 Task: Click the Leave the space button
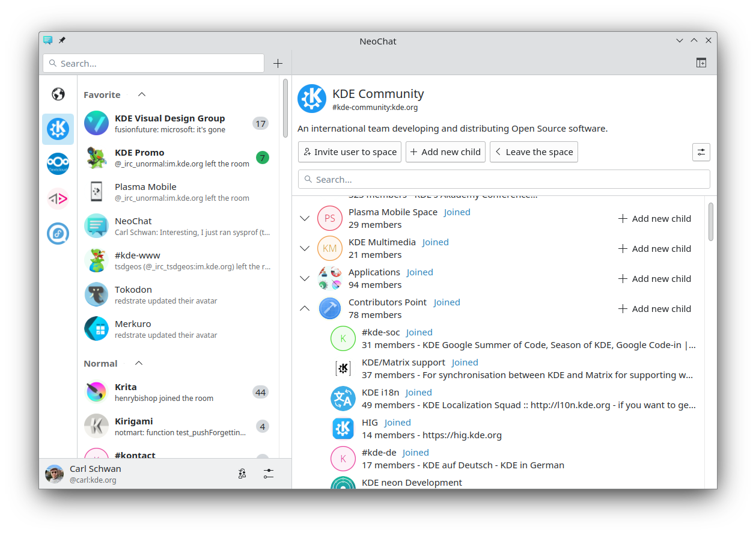pos(534,152)
